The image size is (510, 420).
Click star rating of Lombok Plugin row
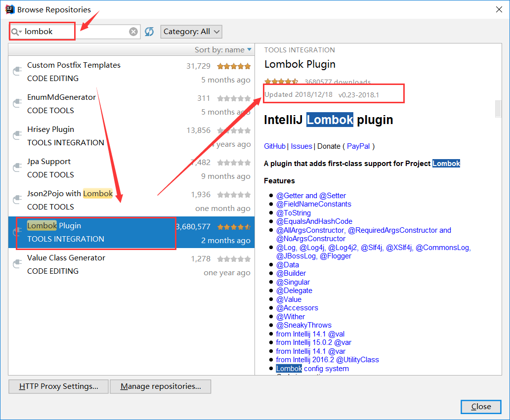(234, 227)
